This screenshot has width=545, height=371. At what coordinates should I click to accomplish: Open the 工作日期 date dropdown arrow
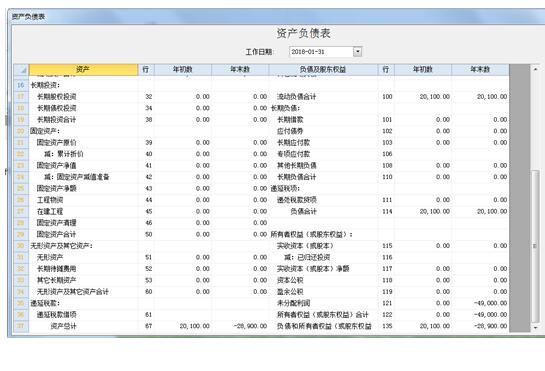[x=357, y=52]
